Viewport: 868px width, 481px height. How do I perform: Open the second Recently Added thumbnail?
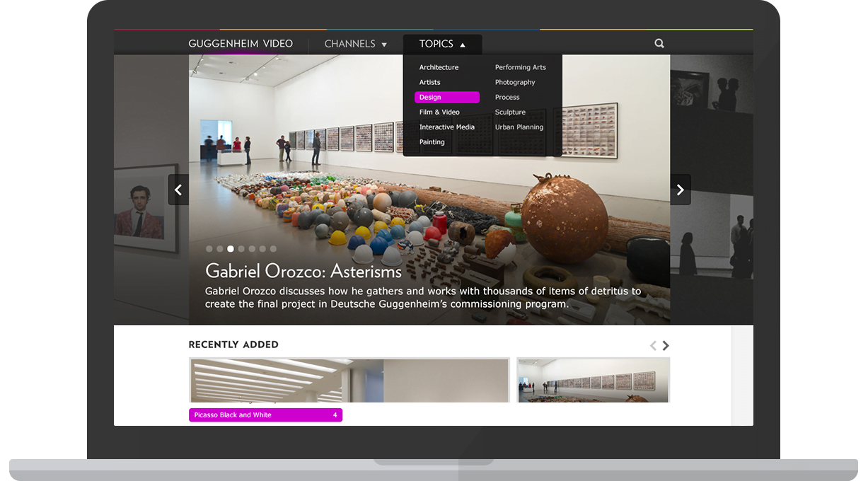click(593, 380)
